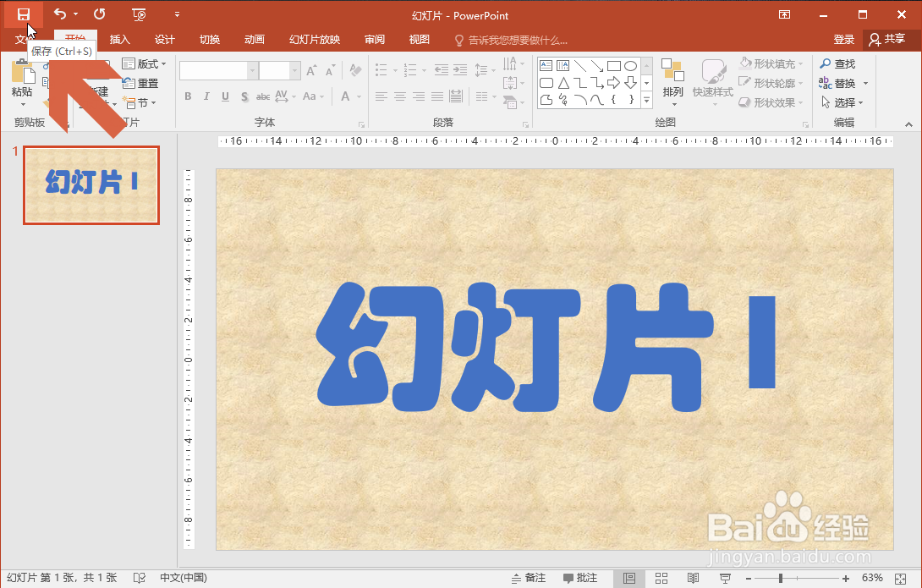
Task: Select the slide 1 thumbnail in the pane
Action: click(91, 185)
